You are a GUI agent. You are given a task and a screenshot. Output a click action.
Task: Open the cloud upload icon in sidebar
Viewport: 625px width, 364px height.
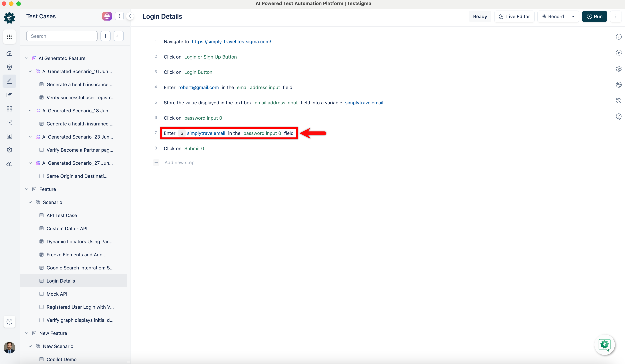9,164
